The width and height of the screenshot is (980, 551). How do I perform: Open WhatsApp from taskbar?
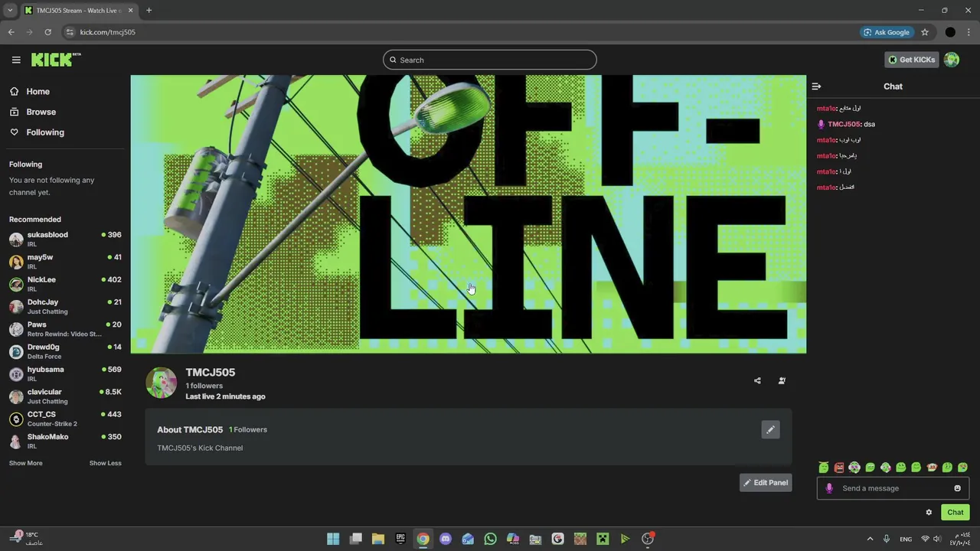(490, 539)
